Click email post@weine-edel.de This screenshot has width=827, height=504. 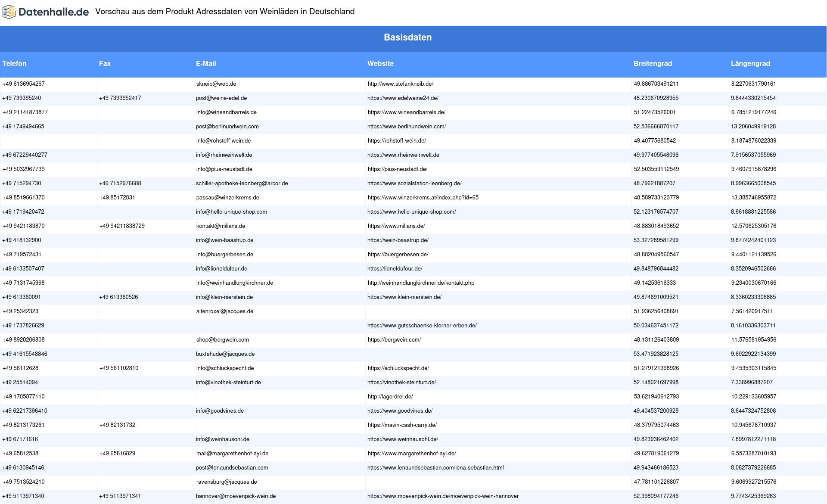(x=221, y=98)
